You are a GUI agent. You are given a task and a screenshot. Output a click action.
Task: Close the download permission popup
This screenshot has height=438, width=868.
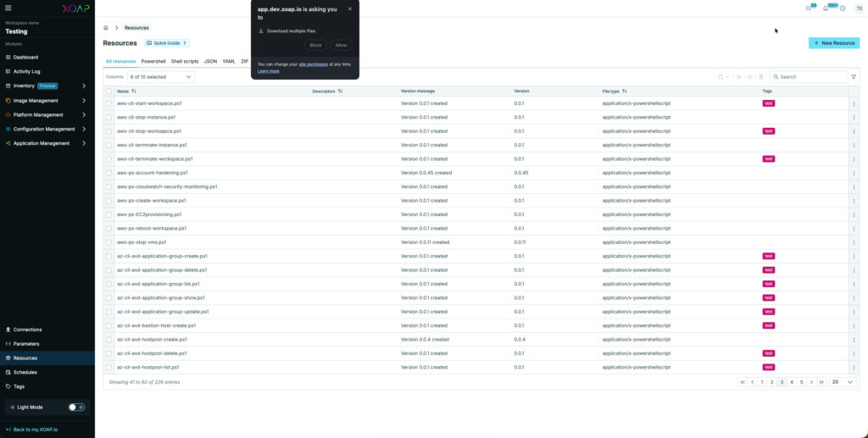350,8
